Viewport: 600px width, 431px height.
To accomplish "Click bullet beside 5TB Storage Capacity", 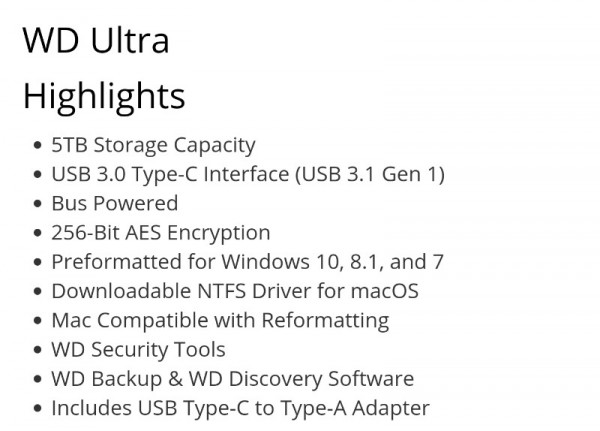I will pos(38,145).
